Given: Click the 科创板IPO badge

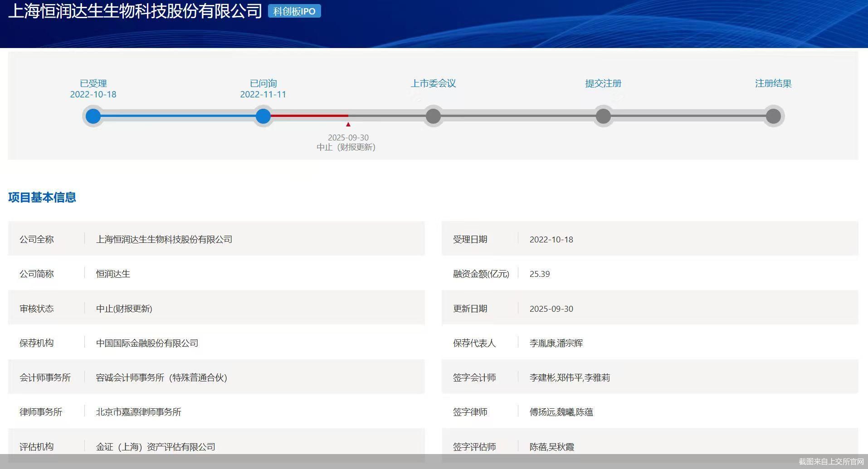Looking at the screenshot, I should tap(295, 11).
